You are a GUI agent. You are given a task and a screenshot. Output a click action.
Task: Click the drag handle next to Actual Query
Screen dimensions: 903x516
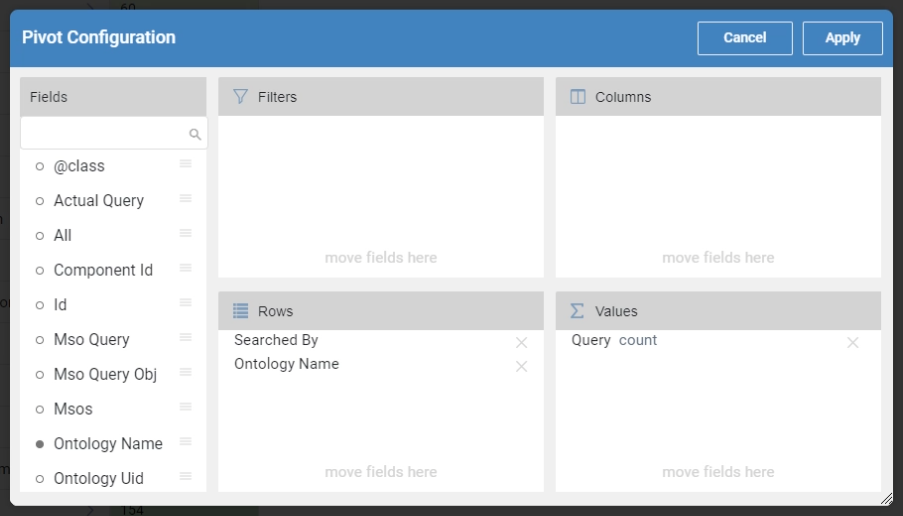click(x=185, y=199)
